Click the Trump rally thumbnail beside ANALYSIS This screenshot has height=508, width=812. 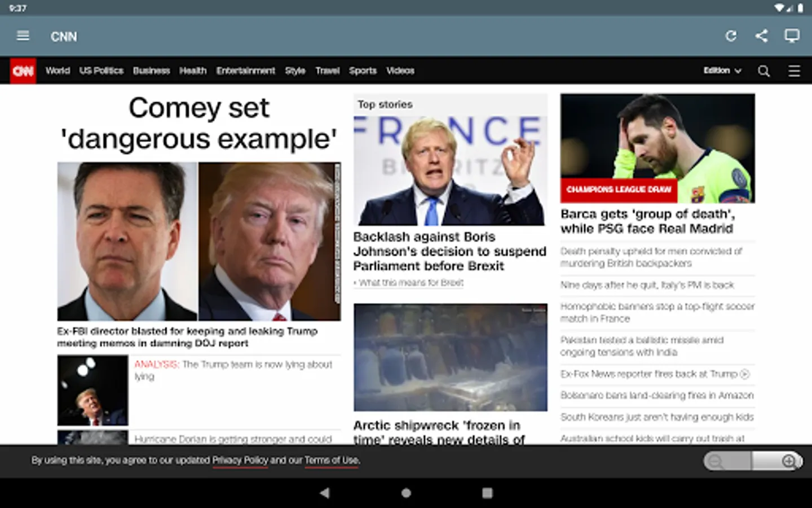[x=92, y=390]
